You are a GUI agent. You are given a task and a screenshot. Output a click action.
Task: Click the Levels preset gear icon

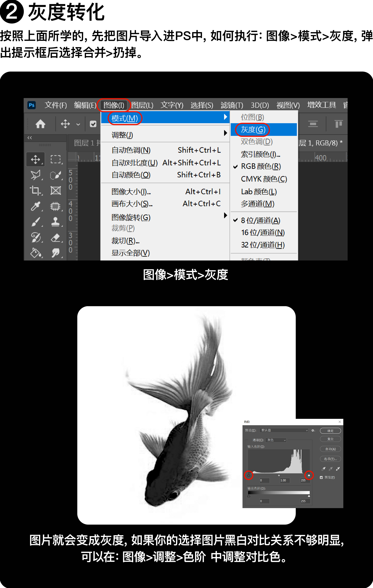[x=313, y=431]
